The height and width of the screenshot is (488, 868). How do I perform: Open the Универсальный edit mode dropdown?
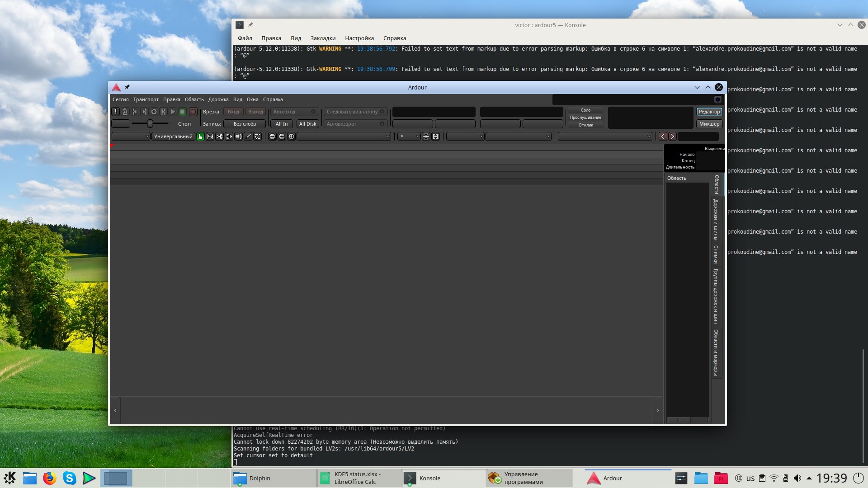(173, 136)
